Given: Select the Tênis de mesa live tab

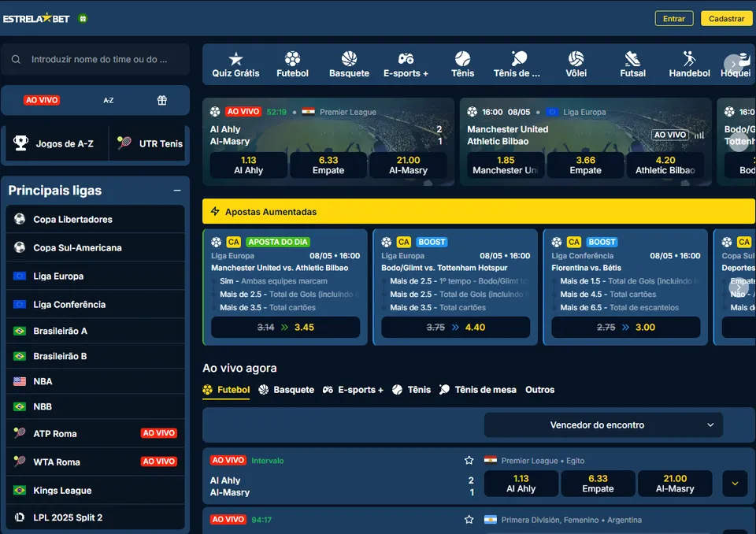Looking at the screenshot, I should point(478,390).
